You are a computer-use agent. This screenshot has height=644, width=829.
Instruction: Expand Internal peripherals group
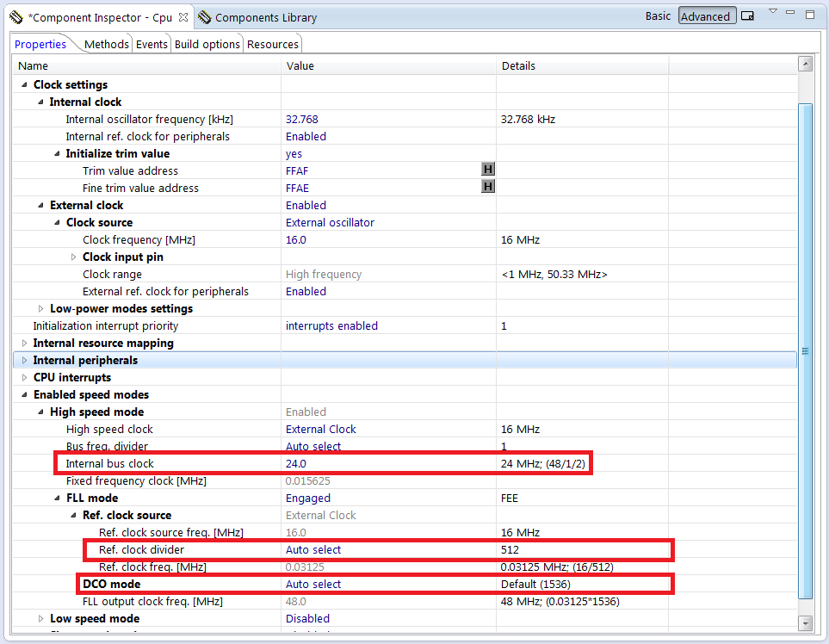pos(24,361)
